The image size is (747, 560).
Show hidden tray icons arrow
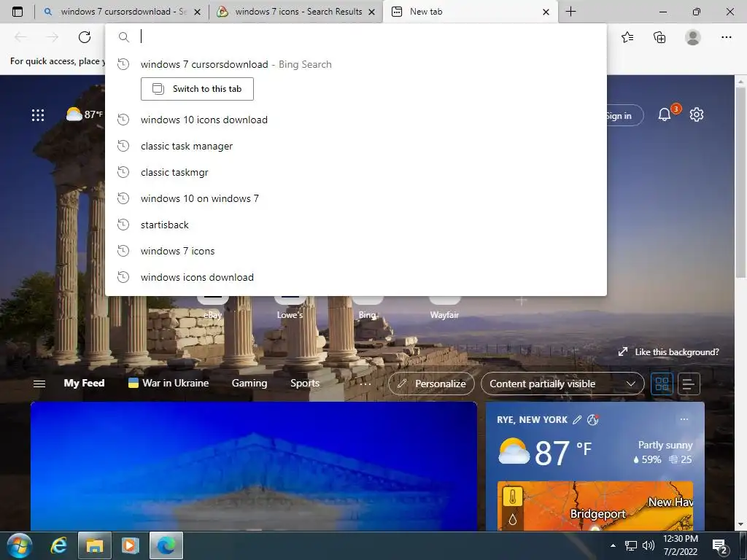point(613,545)
